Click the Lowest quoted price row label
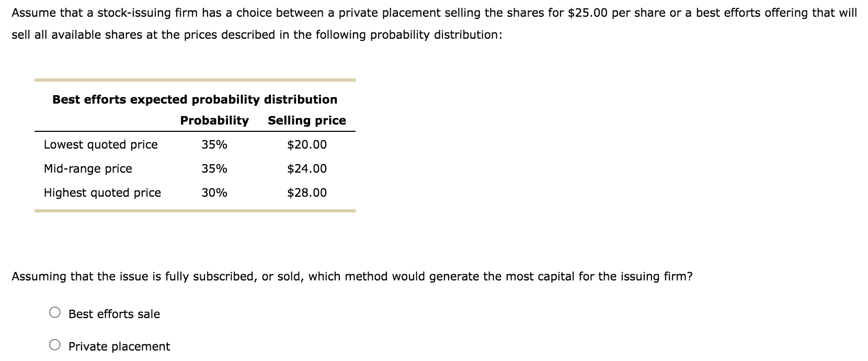The image size is (868, 361). coord(101,144)
